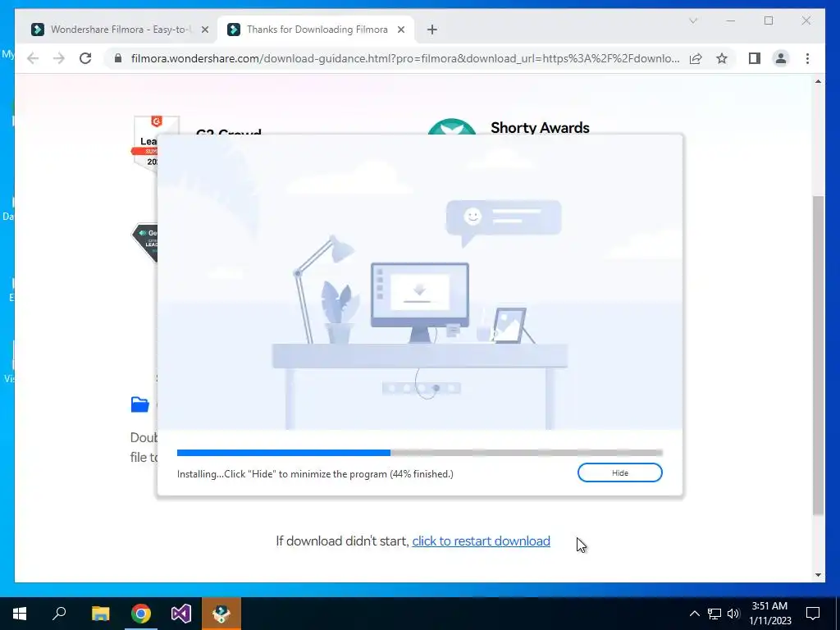This screenshot has width=840, height=630.
Task: Select the Thanks for Downloading Filmora tab
Action: [317, 30]
